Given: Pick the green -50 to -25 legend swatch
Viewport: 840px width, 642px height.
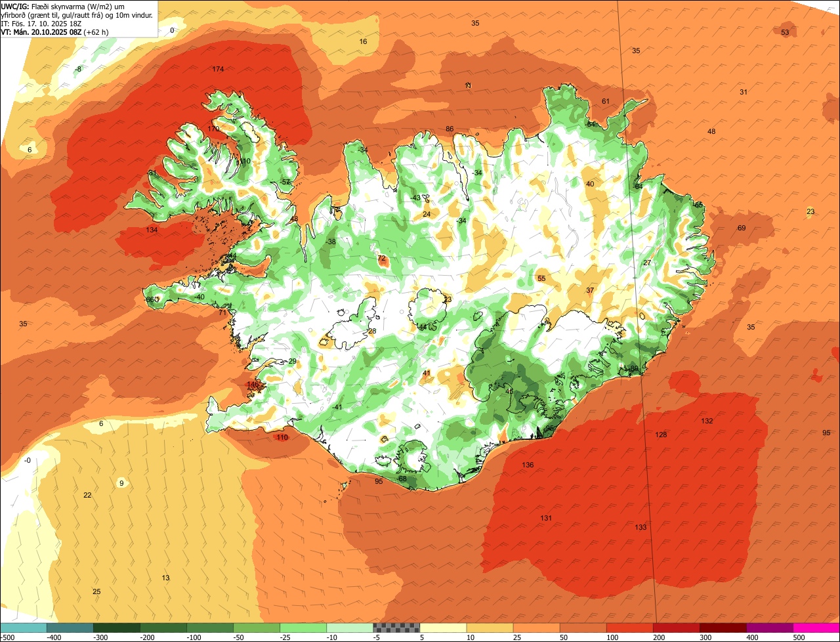Looking at the screenshot, I should (x=257, y=627).
